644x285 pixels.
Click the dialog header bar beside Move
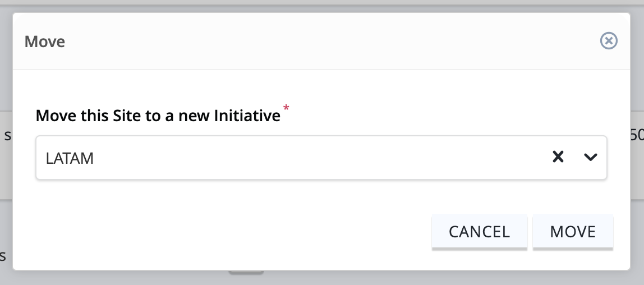[x=321, y=42]
